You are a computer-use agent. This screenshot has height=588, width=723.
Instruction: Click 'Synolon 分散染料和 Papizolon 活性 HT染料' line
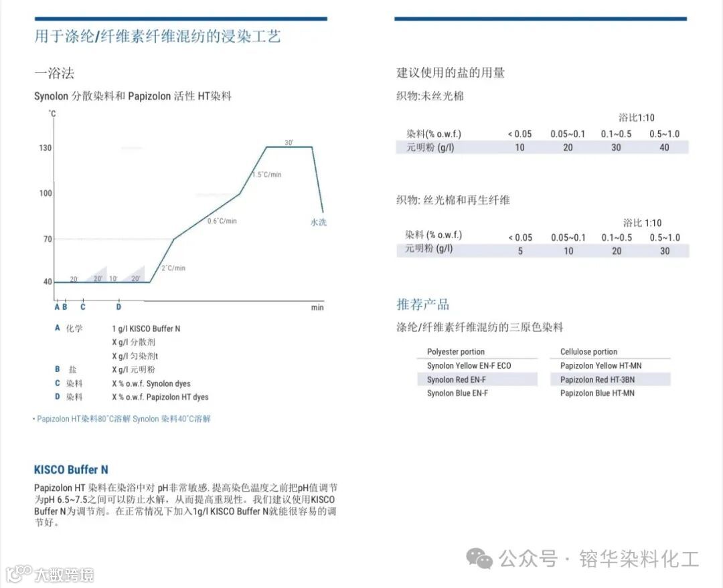(x=133, y=96)
